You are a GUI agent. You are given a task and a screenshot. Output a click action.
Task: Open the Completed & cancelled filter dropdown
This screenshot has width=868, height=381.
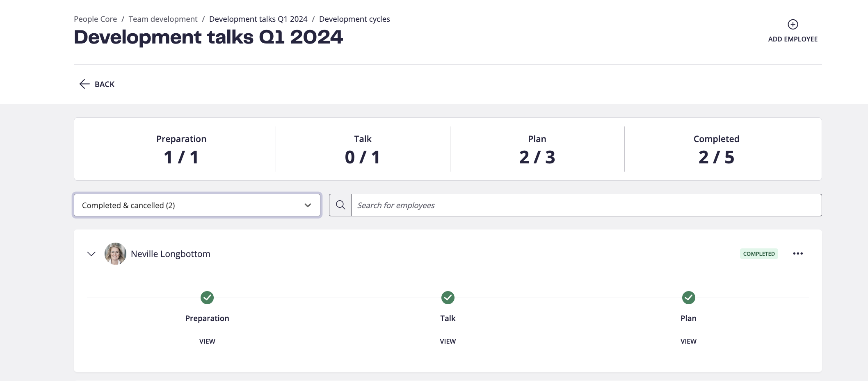tap(197, 205)
